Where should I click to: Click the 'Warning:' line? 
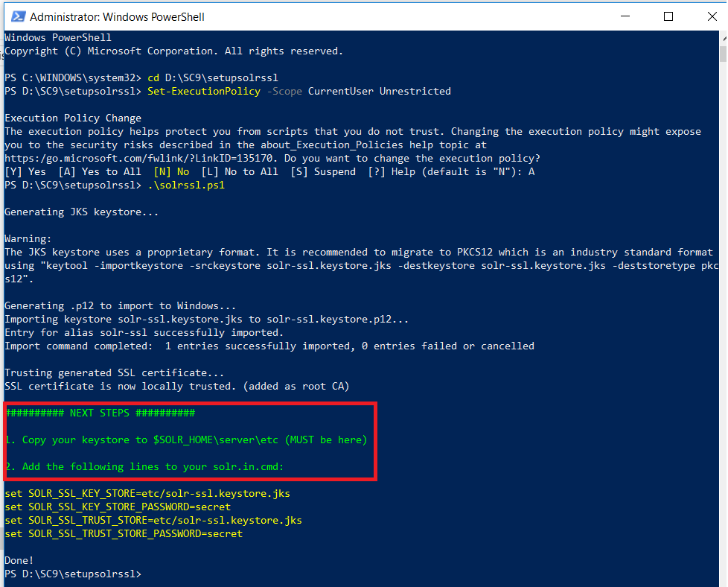click(x=28, y=239)
